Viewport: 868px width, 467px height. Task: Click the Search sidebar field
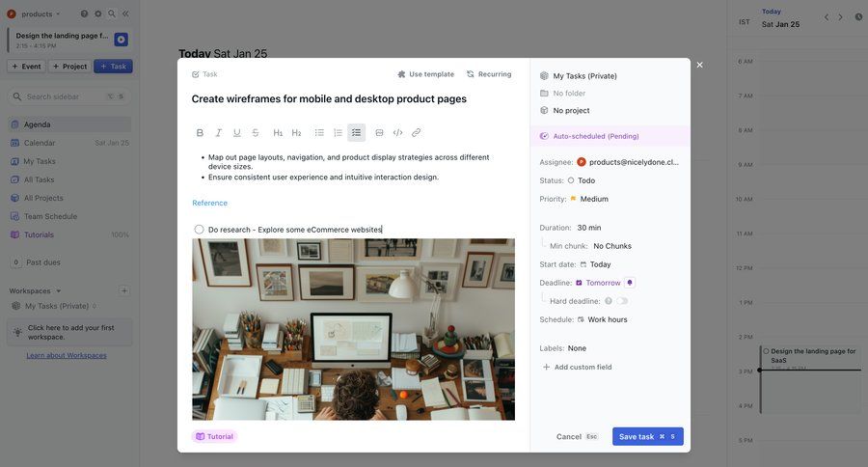tap(69, 96)
